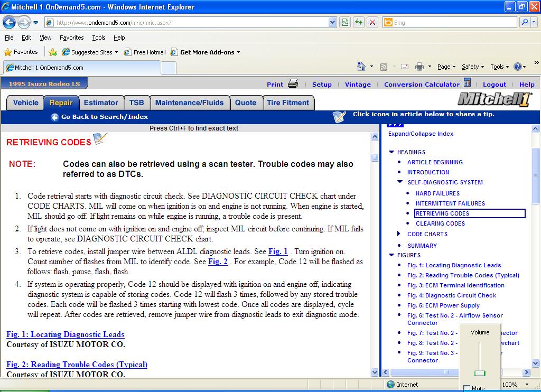Collapse the HEADINGS tree section

pos(391,152)
